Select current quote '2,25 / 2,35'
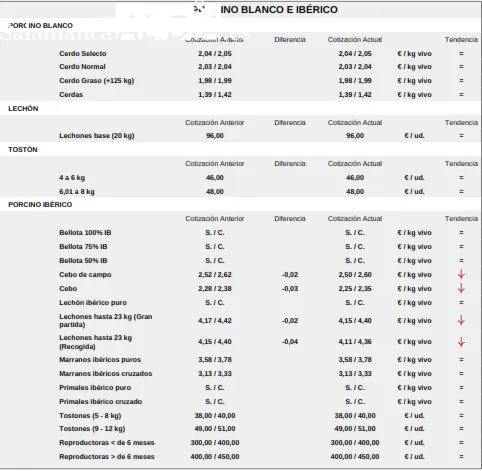Screen dimensions: 482x471 point(355,289)
